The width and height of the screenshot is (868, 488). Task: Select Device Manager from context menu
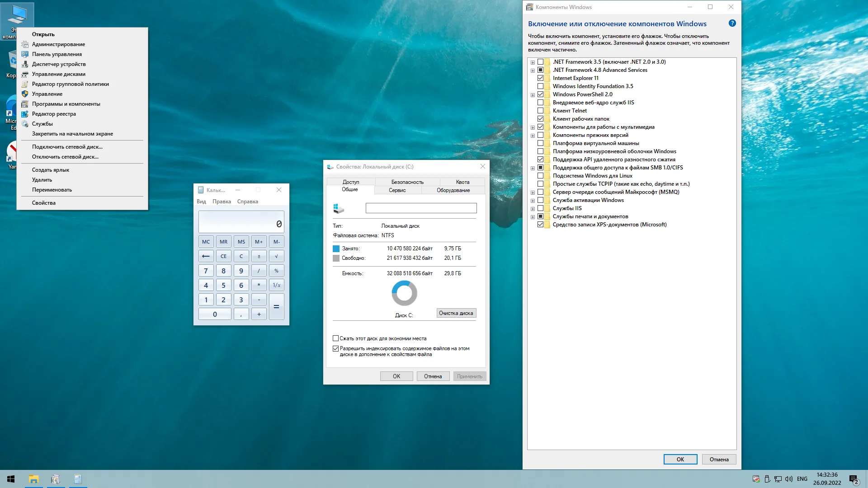[x=59, y=64]
